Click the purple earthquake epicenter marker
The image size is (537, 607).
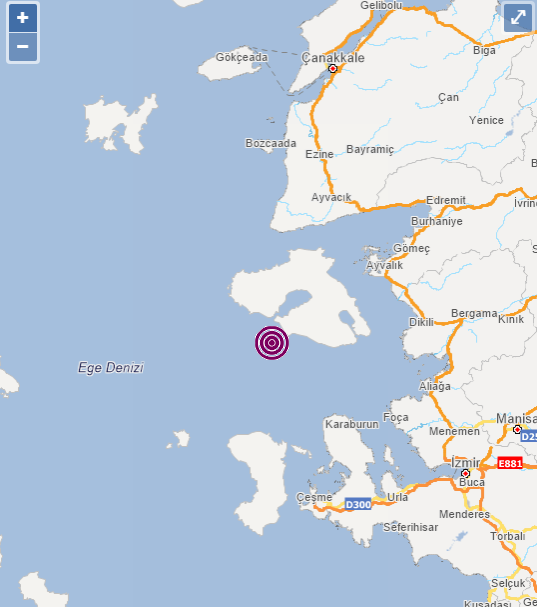click(x=272, y=343)
